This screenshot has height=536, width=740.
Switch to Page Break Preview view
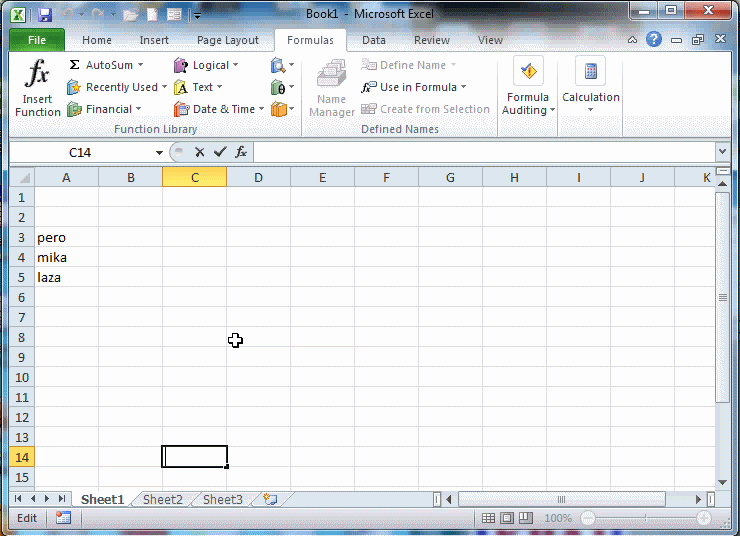[526, 518]
